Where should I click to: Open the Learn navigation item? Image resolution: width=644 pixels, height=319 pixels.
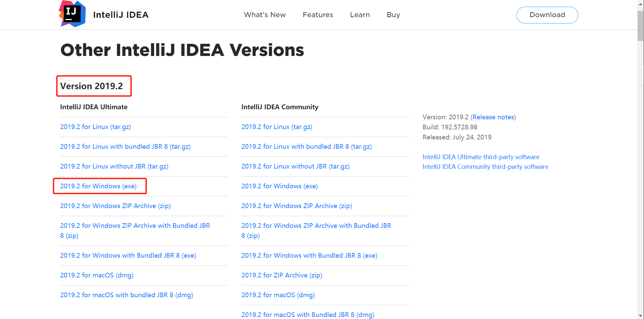(360, 15)
